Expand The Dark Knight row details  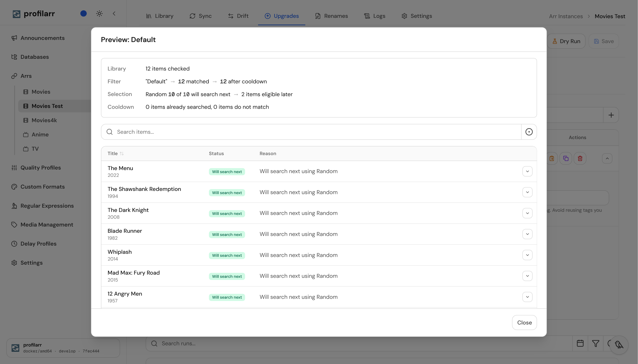point(527,213)
